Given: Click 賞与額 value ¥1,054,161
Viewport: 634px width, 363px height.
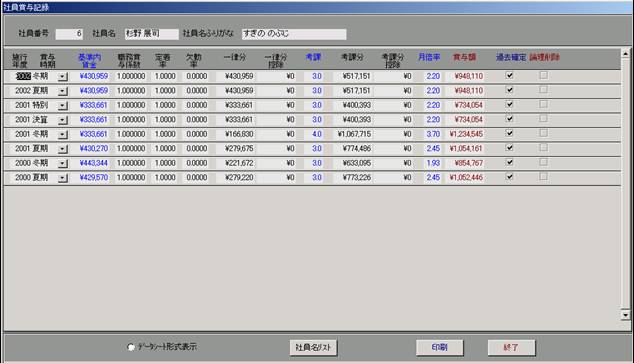Looking at the screenshot, I should [466, 148].
